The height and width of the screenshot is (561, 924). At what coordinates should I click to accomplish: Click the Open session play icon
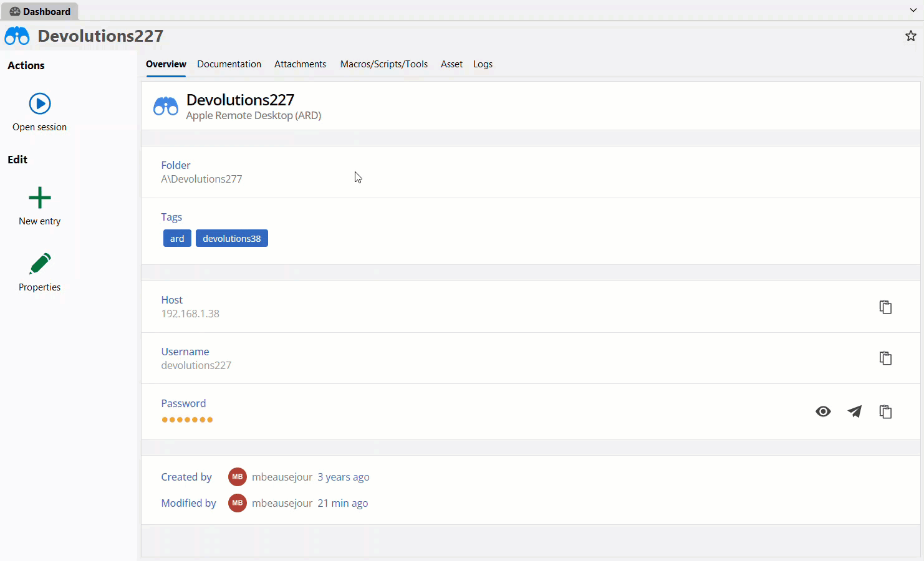coord(40,103)
